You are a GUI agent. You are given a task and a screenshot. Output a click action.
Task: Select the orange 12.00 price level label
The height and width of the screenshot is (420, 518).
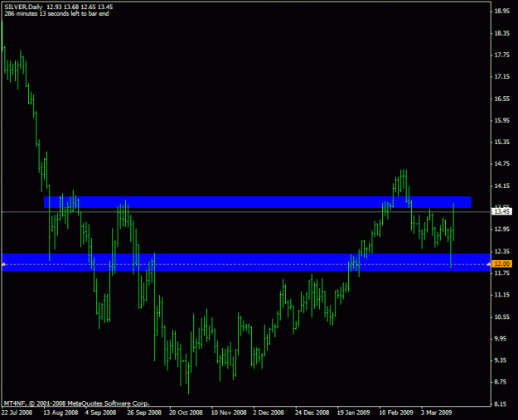pos(501,263)
